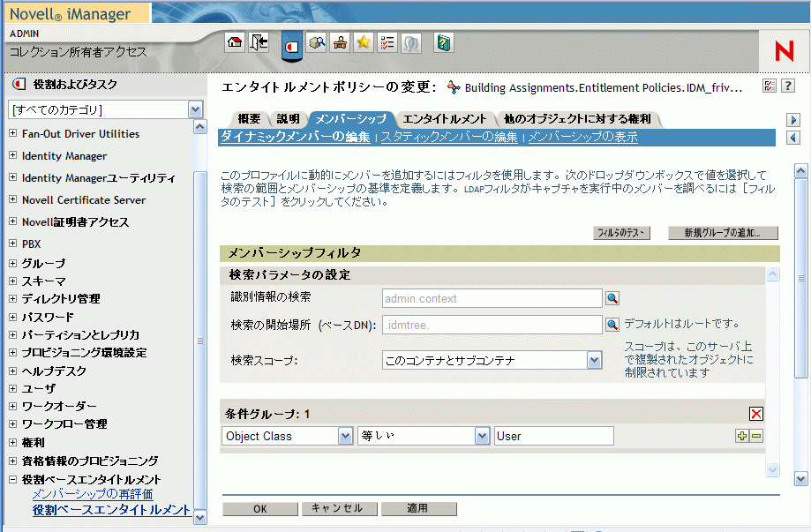Expand the ヘルプデスク category
The height and width of the screenshot is (532, 811).
pyautogui.click(x=13, y=371)
